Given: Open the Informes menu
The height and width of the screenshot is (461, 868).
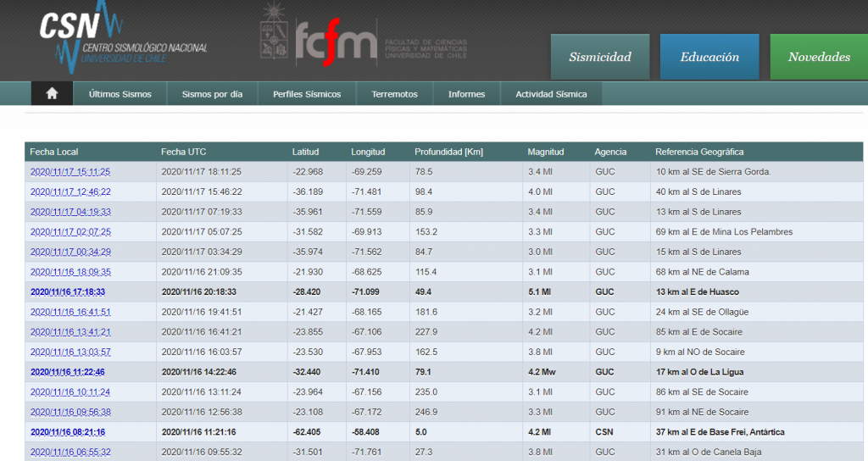Looking at the screenshot, I should (467, 94).
